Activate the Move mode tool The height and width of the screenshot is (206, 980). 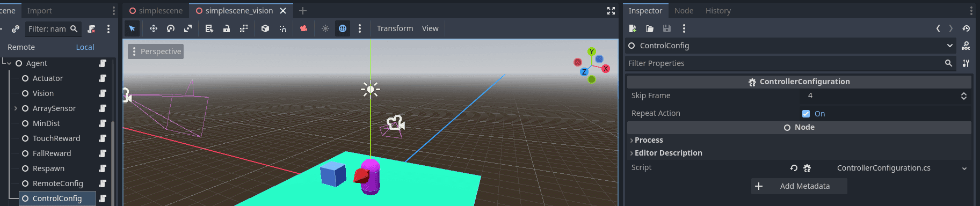[154, 28]
